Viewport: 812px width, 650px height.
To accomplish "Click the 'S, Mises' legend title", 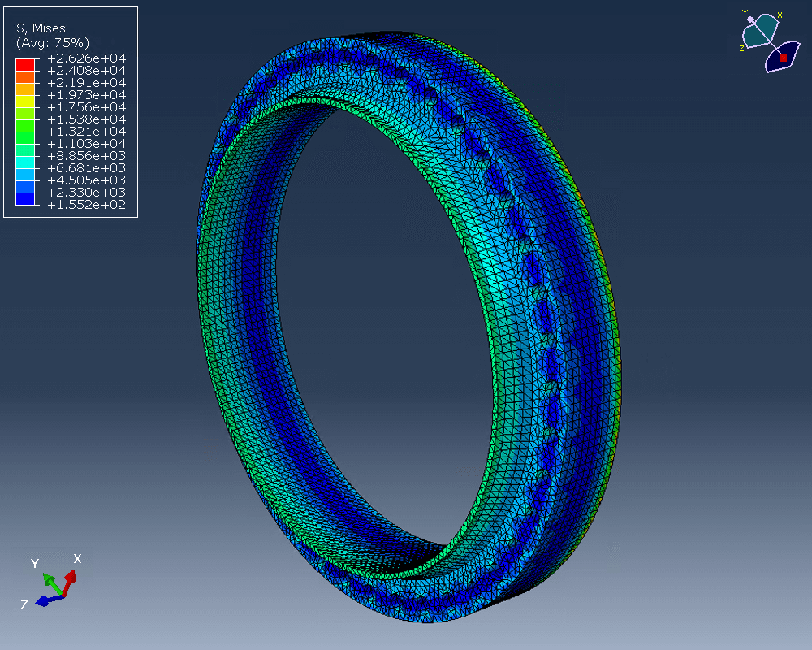I will 41,28.
